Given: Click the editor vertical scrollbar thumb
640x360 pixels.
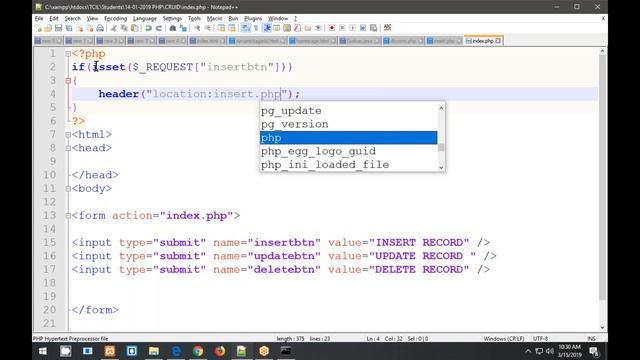Looking at the screenshot, I should (602, 178).
